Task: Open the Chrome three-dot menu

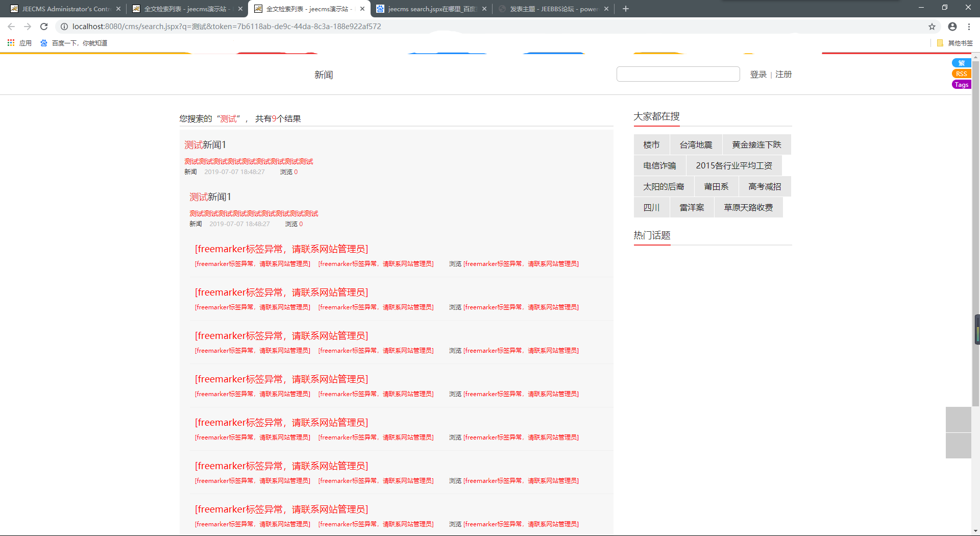Action: (969, 27)
